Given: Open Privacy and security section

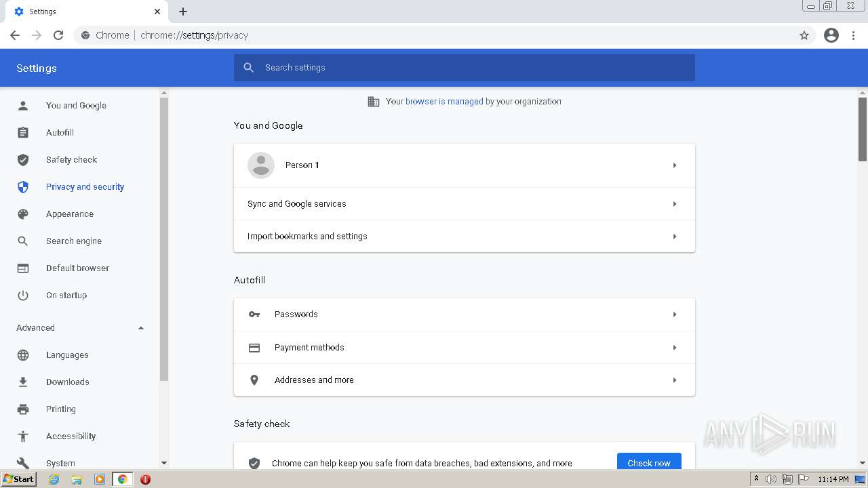Looking at the screenshot, I should 85,187.
